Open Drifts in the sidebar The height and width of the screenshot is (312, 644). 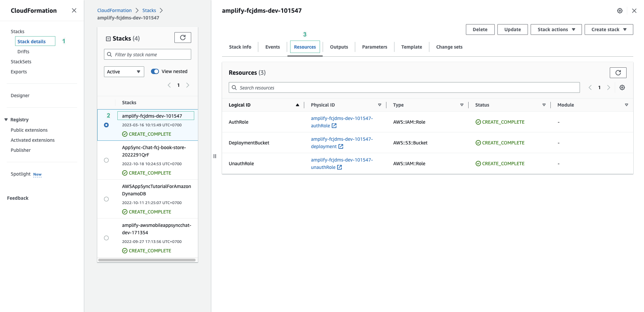point(23,52)
